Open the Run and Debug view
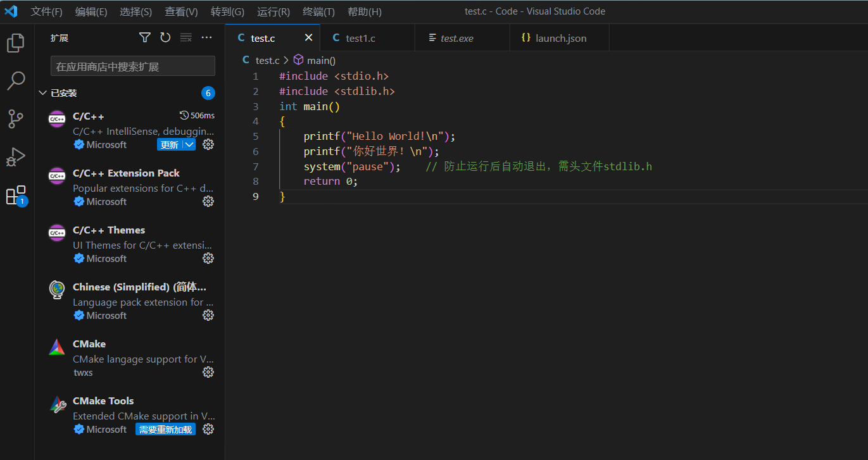This screenshot has height=460, width=868. coord(16,157)
